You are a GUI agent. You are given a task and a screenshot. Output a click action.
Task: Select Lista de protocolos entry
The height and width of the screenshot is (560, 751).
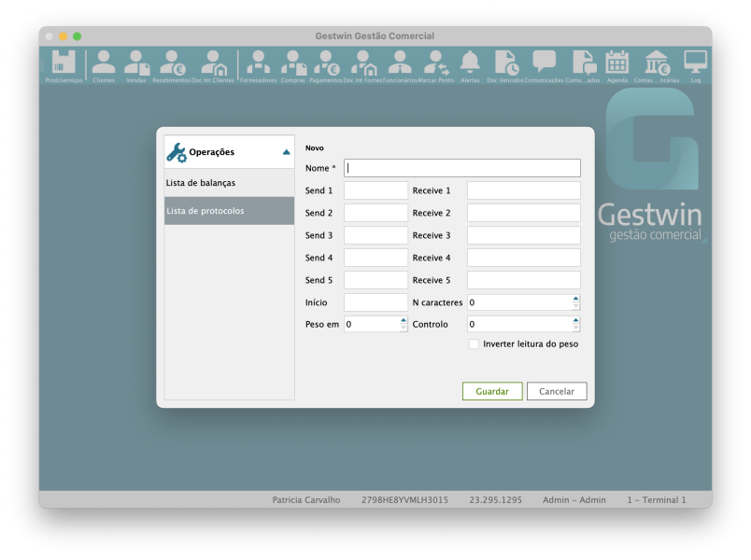(x=229, y=211)
